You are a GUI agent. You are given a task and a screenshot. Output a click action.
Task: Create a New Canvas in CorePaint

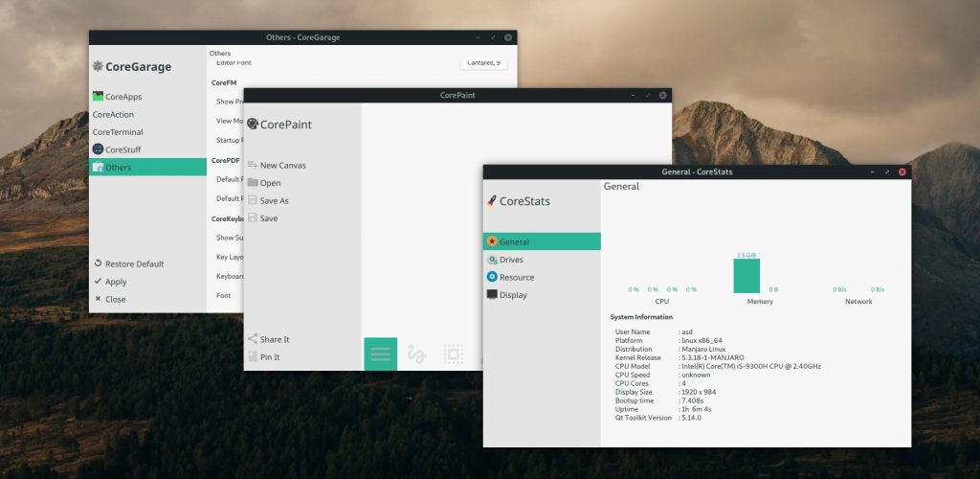pyautogui.click(x=282, y=166)
